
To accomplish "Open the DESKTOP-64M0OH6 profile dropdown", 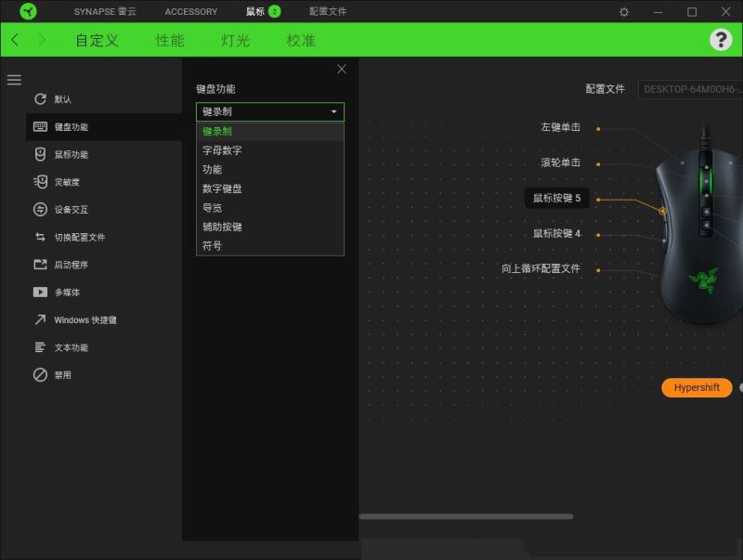I will 690,89.
